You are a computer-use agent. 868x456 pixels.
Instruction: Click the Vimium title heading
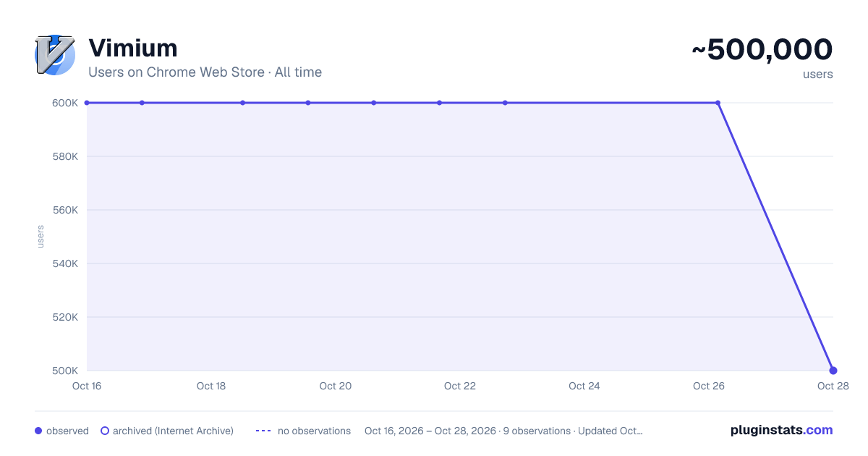click(x=133, y=48)
